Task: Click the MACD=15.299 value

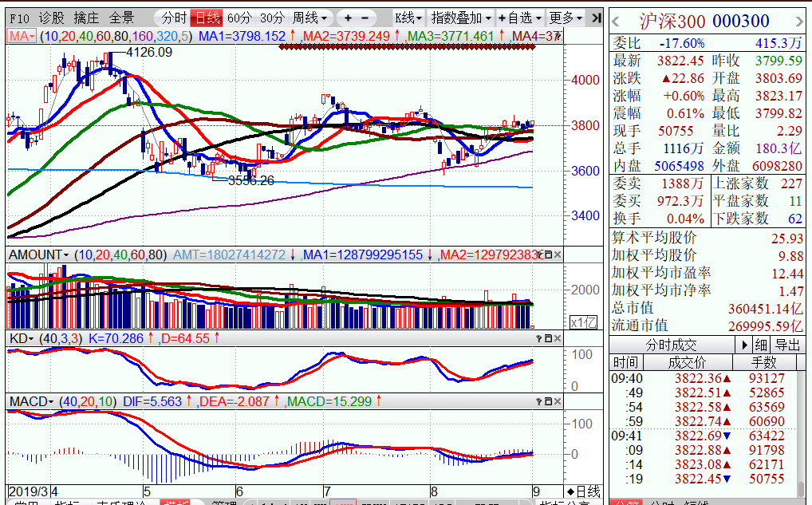Action: pyautogui.click(x=330, y=402)
